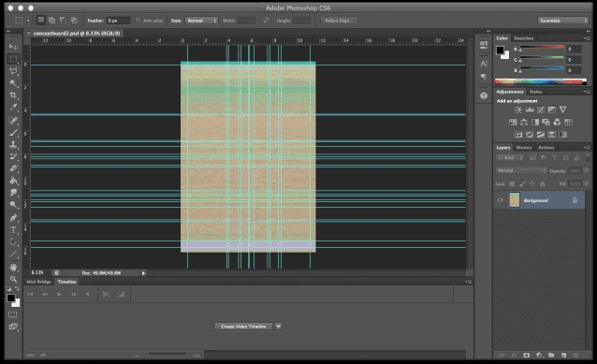Select the Crop tool

coord(13,95)
